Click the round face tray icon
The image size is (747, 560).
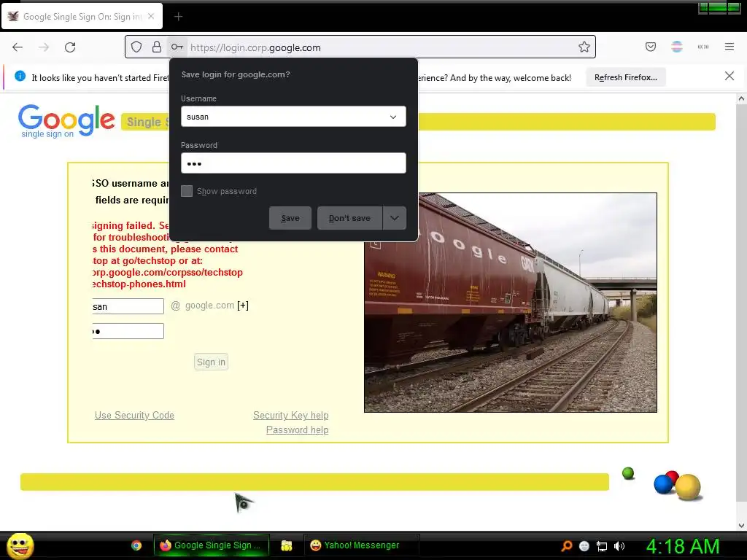(584, 546)
